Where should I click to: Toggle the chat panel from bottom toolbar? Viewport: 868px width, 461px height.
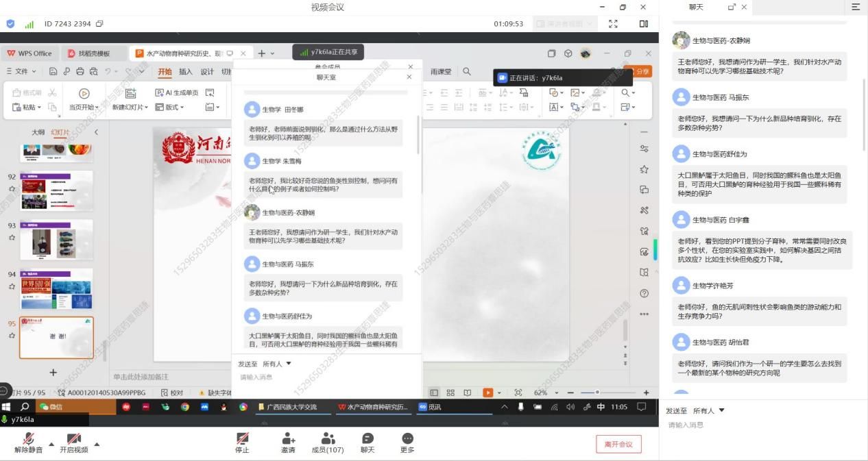click(367, 443)
